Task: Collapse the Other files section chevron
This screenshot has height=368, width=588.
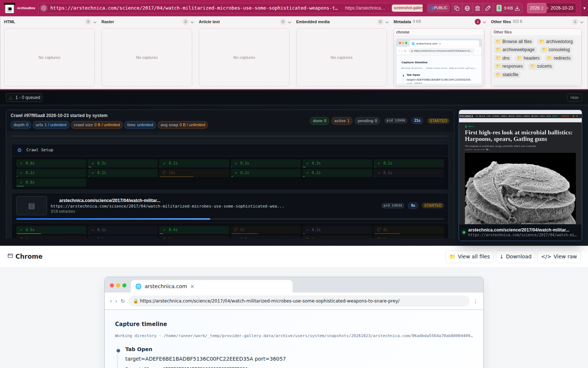Action: (x=582, y=22)
